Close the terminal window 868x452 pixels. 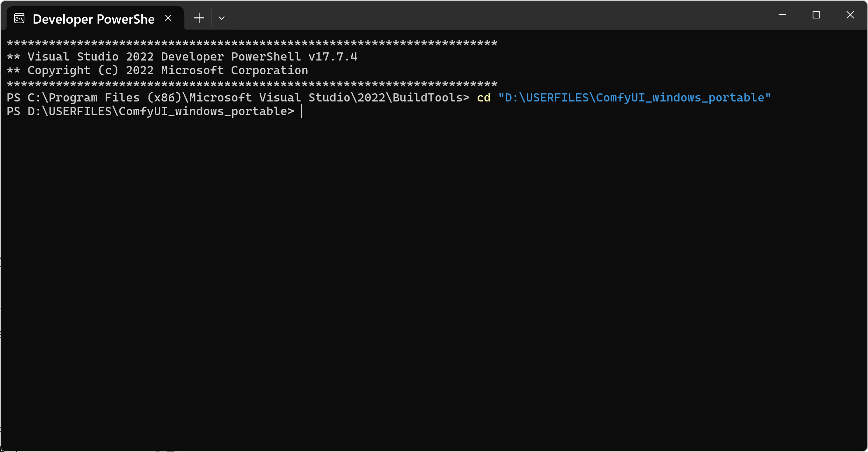pyautogui.click(x=850, y=15)
